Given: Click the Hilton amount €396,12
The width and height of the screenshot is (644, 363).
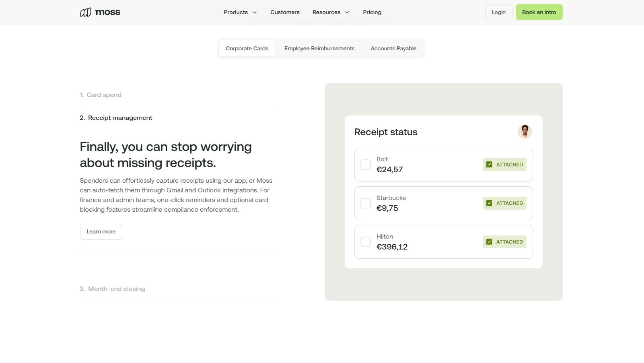Looking at the screenshot, I should click(x=392, y=247).
